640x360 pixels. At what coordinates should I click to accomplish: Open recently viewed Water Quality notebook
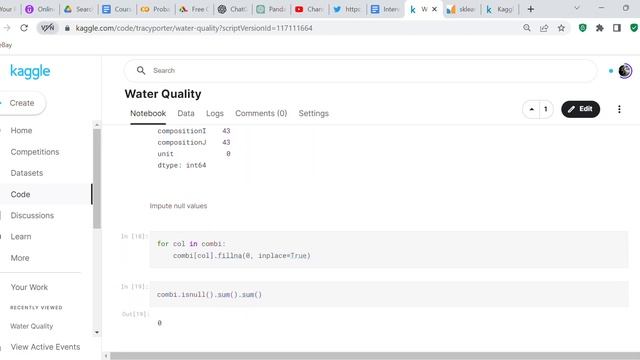pyautogui.click(x=31, y=326)
